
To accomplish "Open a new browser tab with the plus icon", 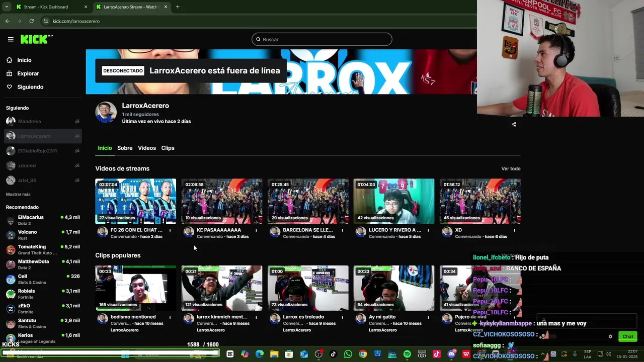I will 178,7.
